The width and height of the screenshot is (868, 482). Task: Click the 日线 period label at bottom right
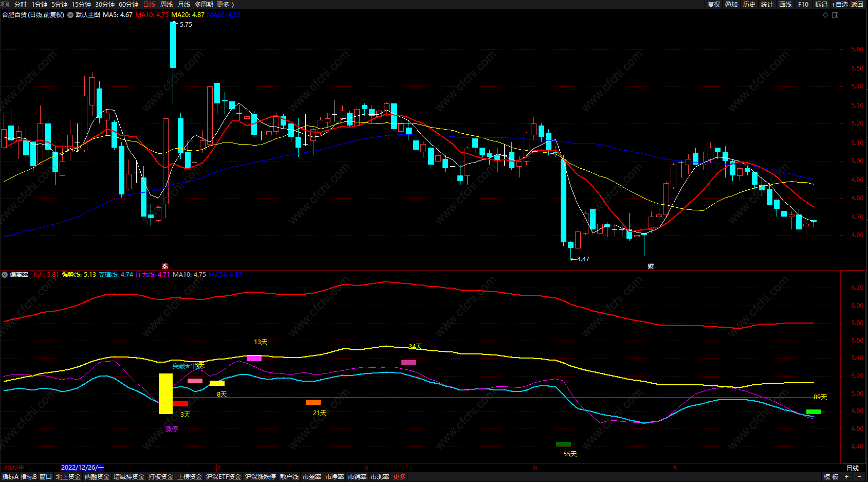coord(853,468)
